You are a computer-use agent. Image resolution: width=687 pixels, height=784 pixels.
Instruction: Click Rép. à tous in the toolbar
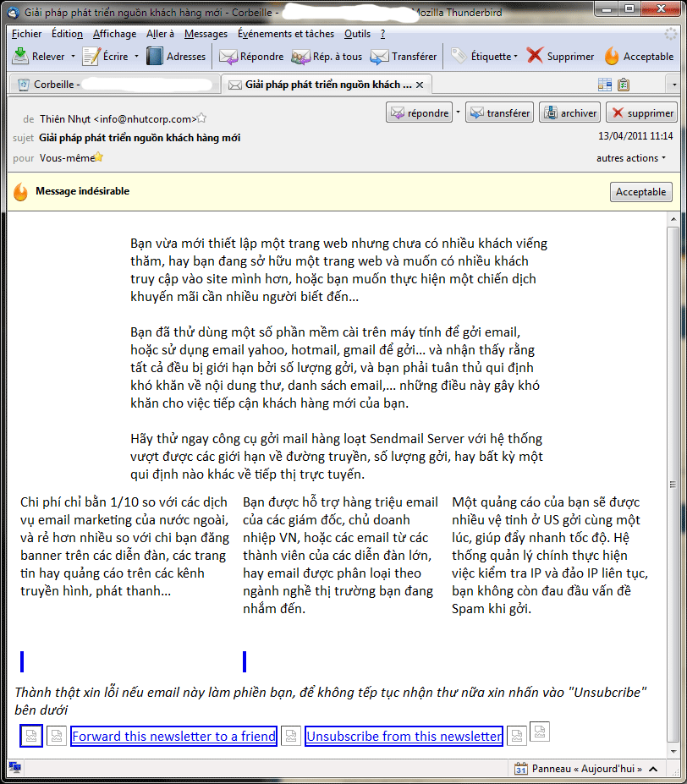click(327, 57)
